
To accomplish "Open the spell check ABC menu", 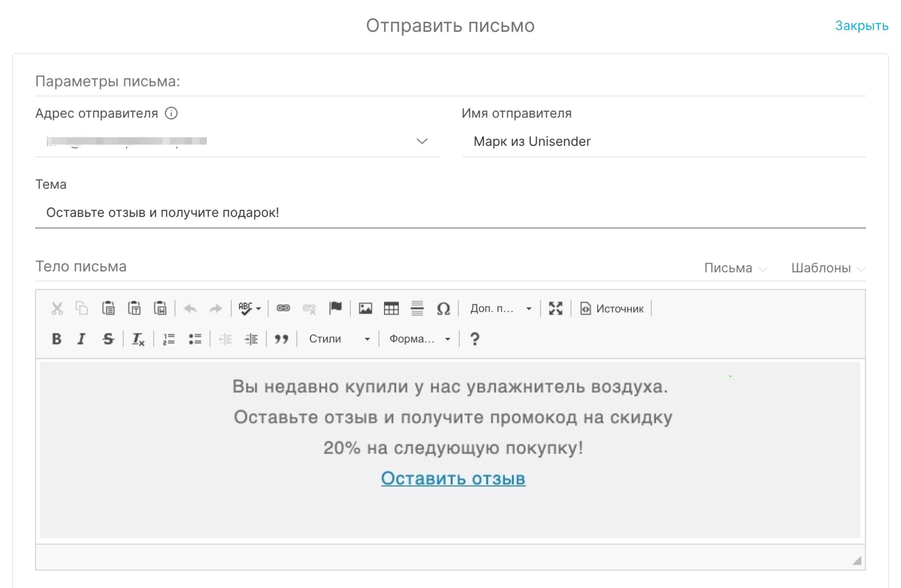I will click(x=249, y=309).
